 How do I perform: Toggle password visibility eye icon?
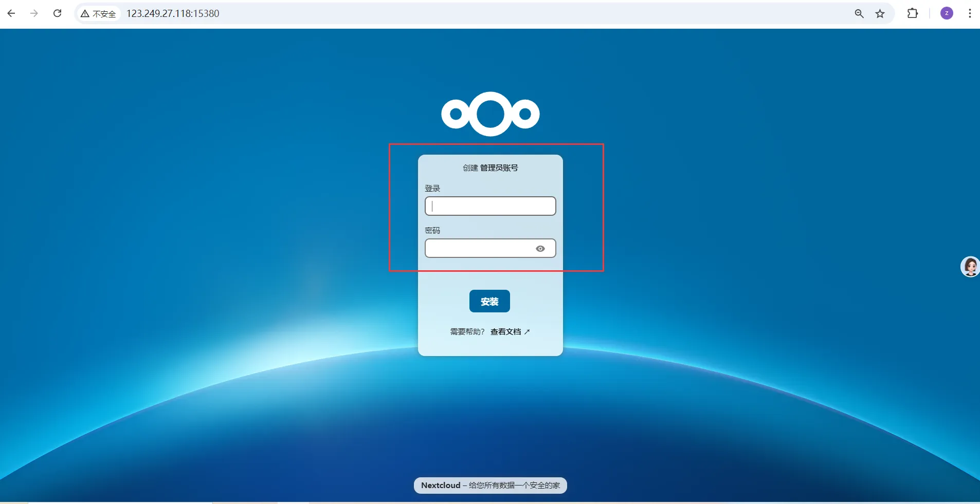point(540,249)
